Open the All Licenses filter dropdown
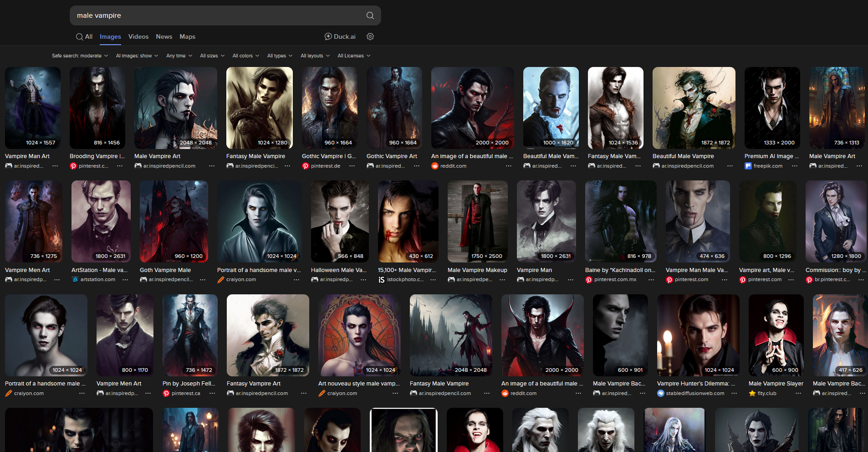Screen dimensions: 868x452 point(354,56)
